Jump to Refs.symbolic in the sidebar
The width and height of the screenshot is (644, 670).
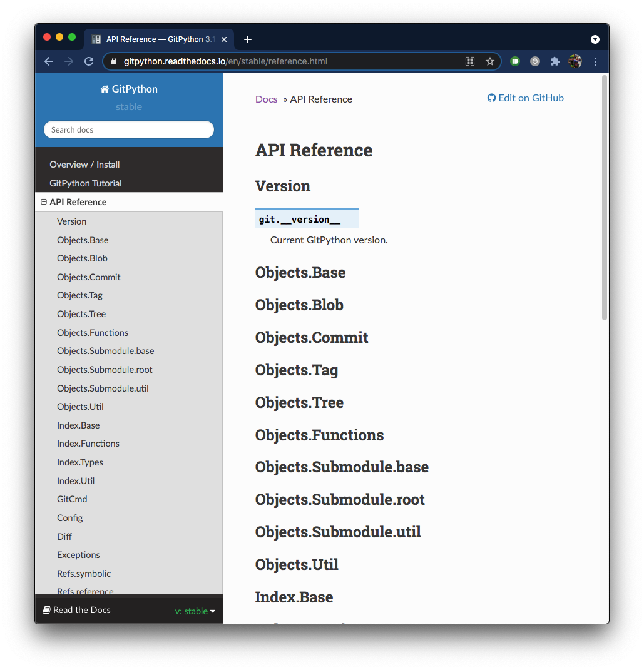(x=84, y=574)
